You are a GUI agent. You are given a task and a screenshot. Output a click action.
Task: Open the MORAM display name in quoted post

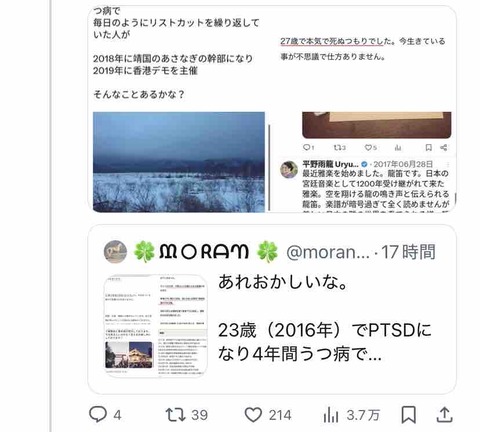[204, 252]
